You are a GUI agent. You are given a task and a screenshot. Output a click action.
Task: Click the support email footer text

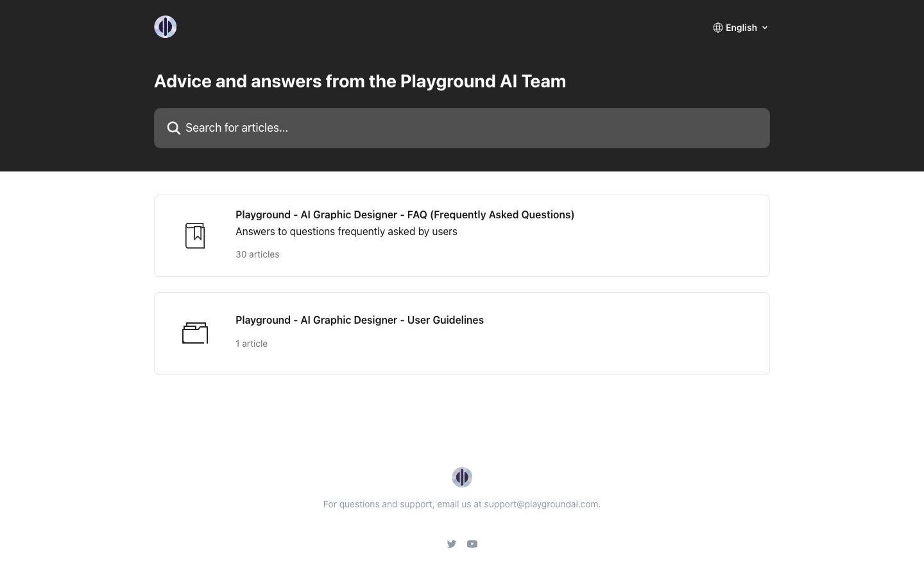click(462, 504)
